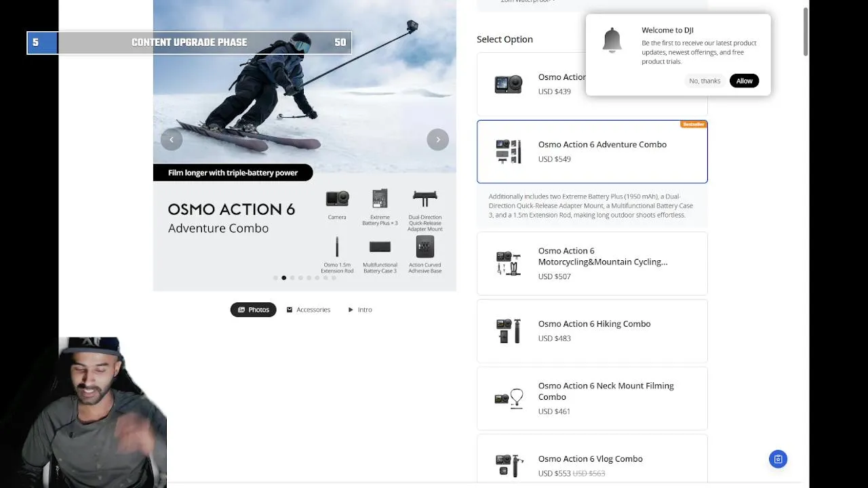Click the next image arrow on the carousel

pos(438,140)
